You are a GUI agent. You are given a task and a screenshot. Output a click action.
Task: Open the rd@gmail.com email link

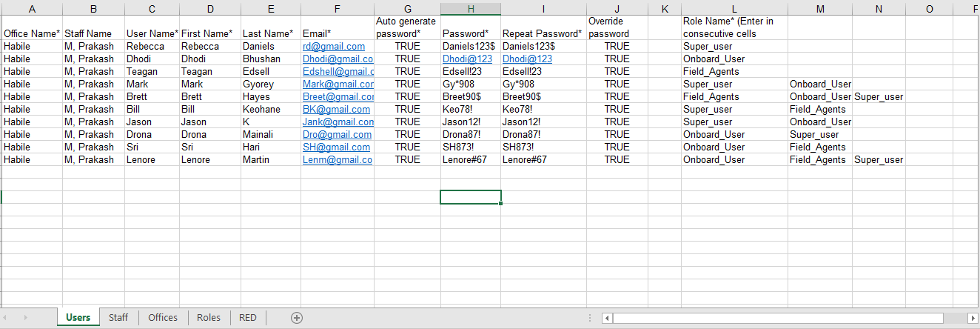click(x=333, y=47)
